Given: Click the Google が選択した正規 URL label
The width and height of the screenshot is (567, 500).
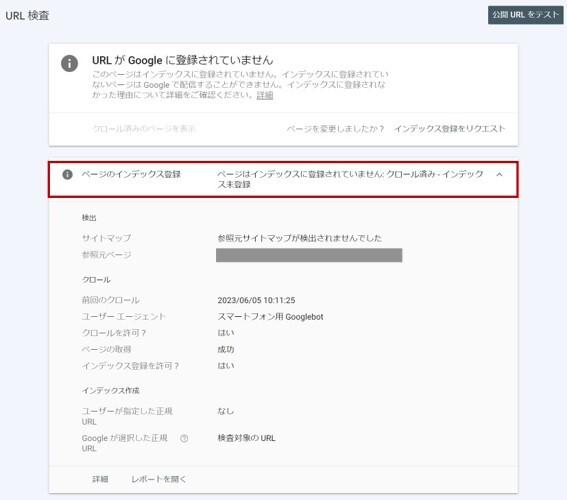Looking at the screenshot, I should click(x=125, y=443).
